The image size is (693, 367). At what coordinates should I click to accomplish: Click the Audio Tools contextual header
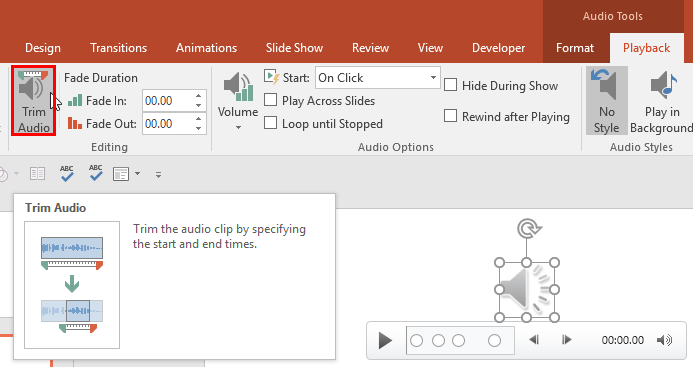(613, 16)
